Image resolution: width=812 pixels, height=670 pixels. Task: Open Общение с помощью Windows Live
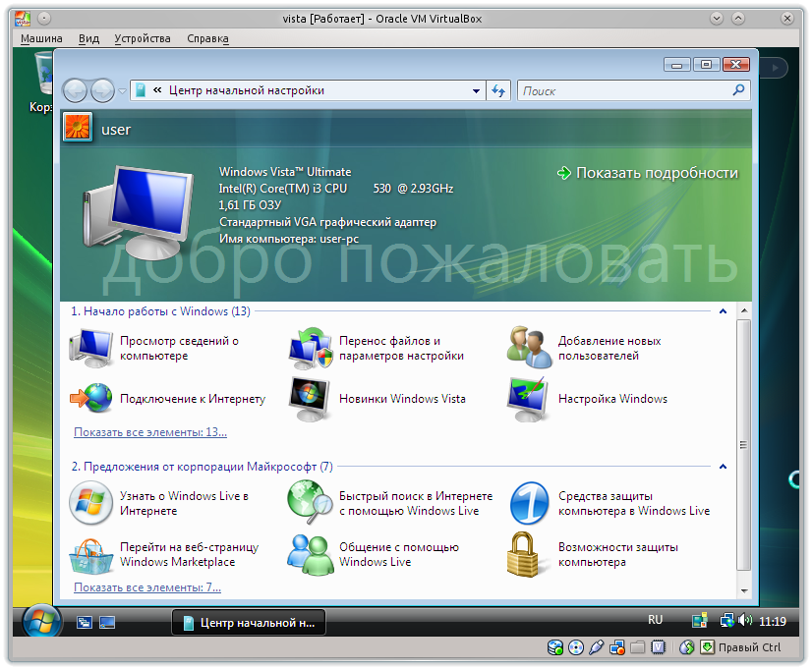(x=401, y=553)
